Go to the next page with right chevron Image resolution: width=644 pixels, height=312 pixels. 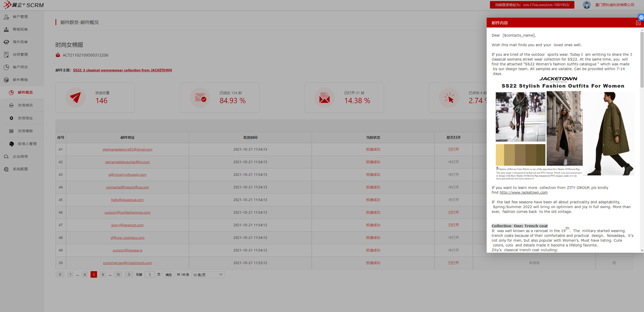(x=129, y=275)
